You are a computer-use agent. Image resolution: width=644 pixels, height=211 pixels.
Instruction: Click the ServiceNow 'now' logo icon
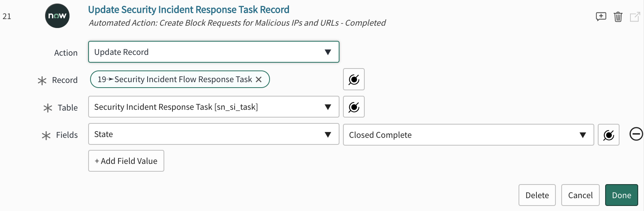[57, 16]
